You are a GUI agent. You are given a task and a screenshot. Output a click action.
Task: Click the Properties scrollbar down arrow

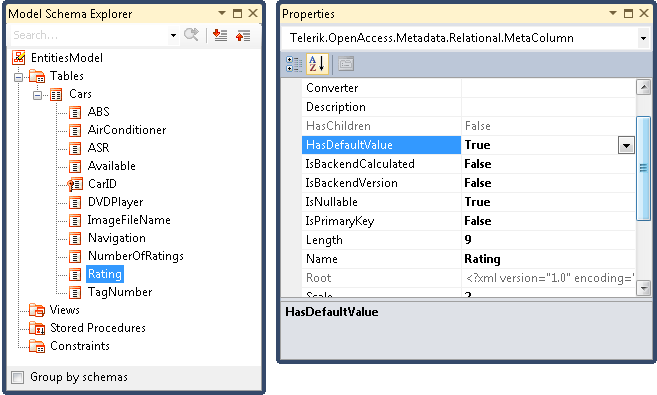click(x=643, y=288)
